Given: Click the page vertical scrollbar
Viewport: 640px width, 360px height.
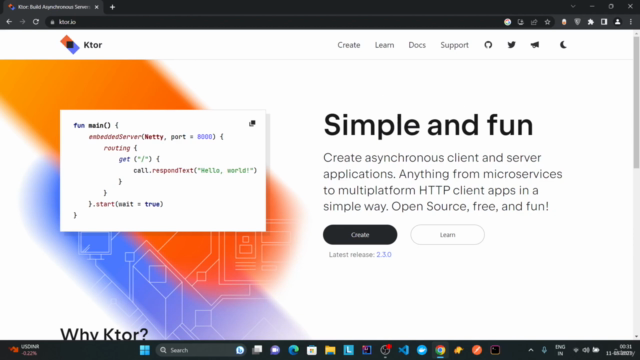Looking at the screenshot, I should click(636, 102).
